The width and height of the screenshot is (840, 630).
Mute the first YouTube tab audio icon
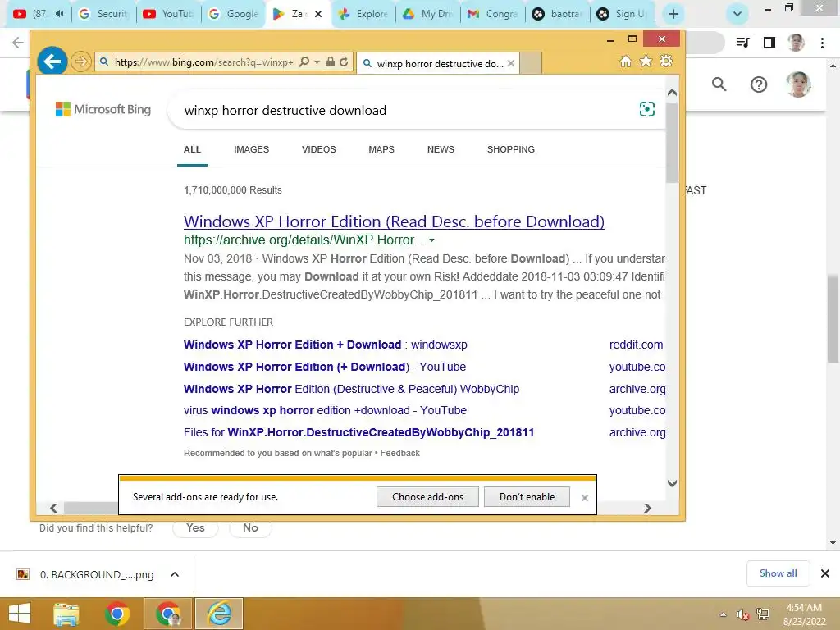[59, 14]
